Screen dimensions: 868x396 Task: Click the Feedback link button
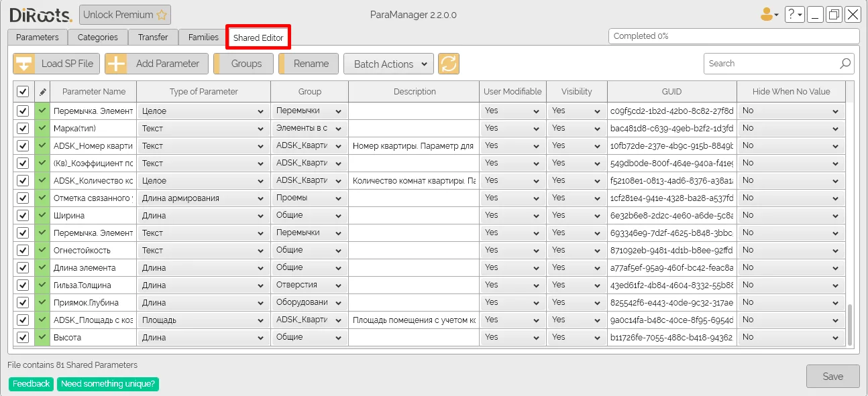pyautogui.click(x=31, y=384)
